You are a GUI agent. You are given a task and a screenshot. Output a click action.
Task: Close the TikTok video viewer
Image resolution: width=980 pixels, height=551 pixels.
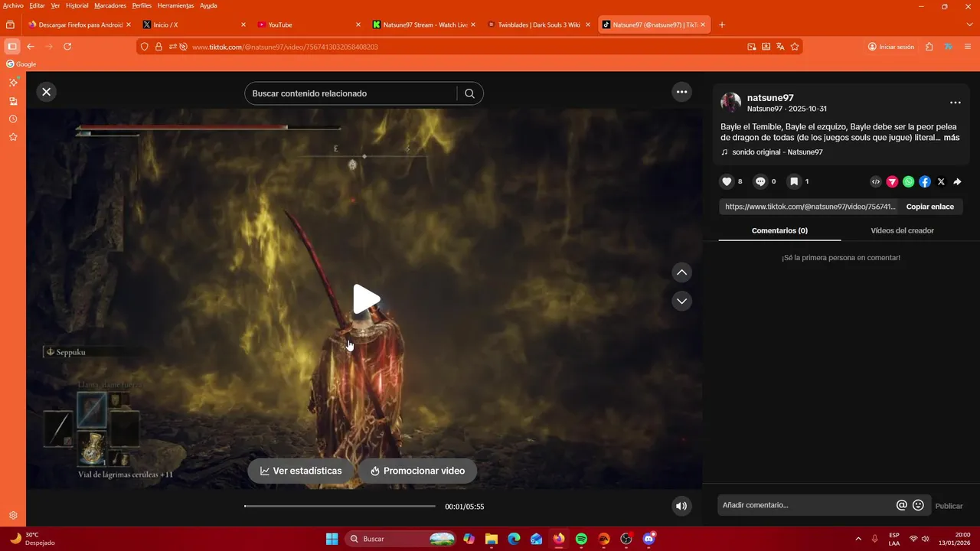46,92
